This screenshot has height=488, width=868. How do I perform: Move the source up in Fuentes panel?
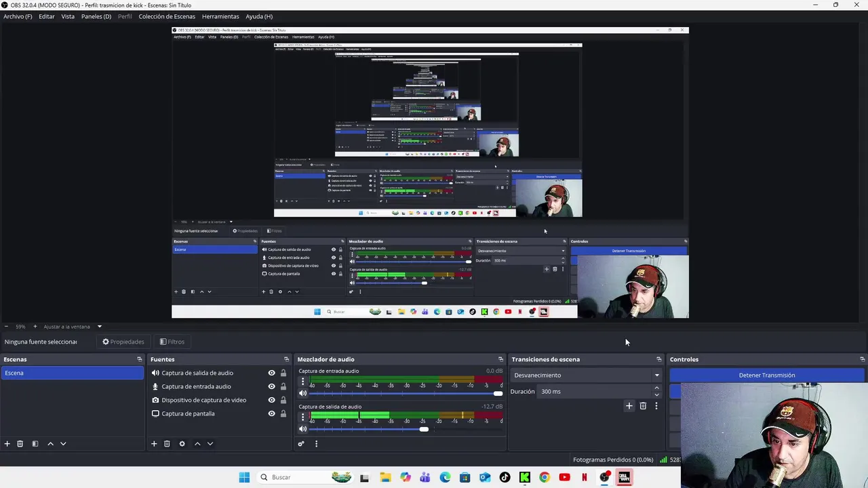pyautogui.click(x=197, y=444)
